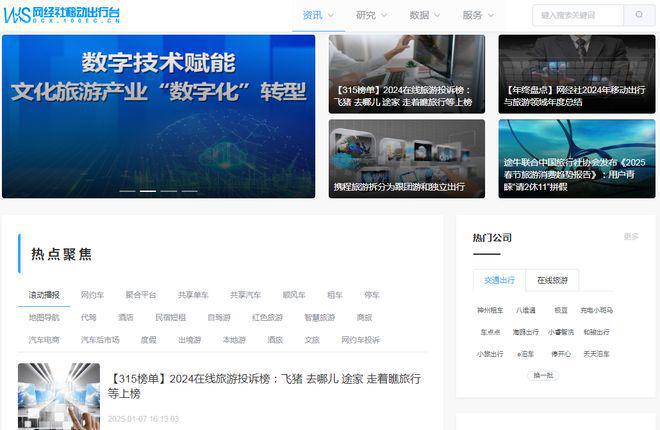Select the 租车 category tab

point(335,295)
